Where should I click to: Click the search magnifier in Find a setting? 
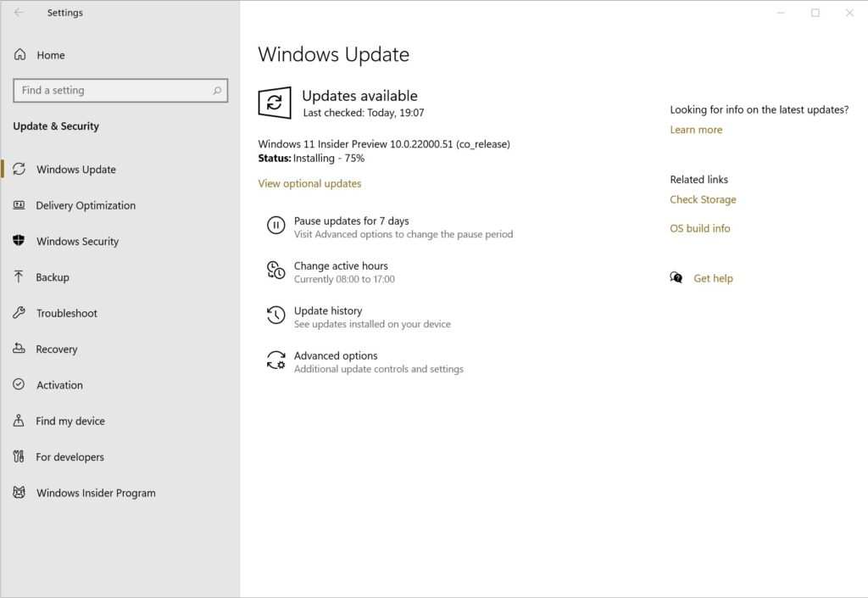pyautogui.click(x=217, y=91)
